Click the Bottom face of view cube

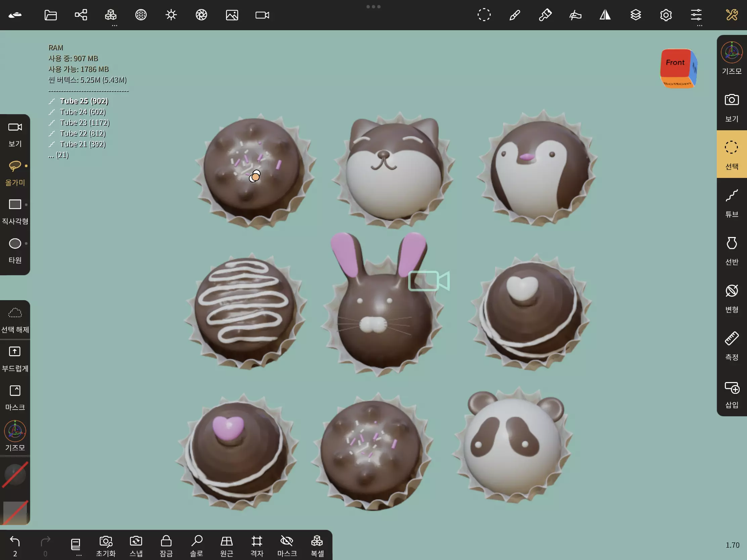(x=677, y=83)
